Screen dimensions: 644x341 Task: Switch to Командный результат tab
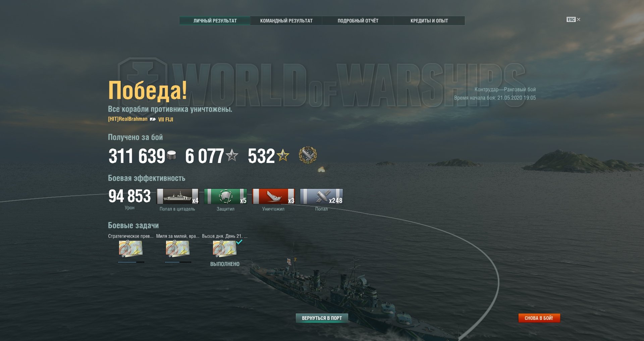pyautogui.click(x=286, y=21)
